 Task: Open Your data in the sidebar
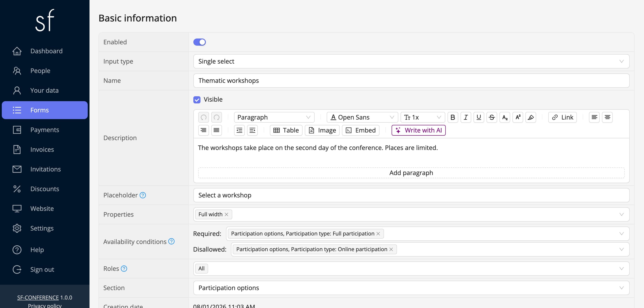45,90
